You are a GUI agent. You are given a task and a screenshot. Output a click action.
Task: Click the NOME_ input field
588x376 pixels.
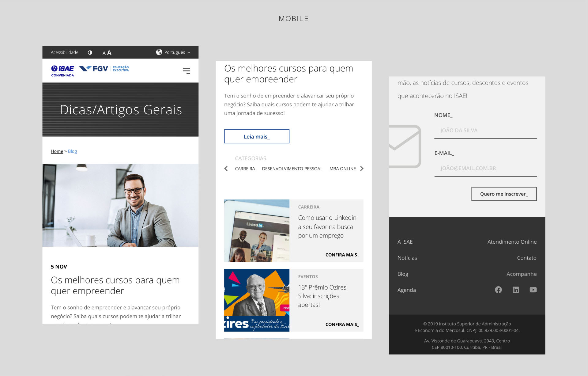485,131
